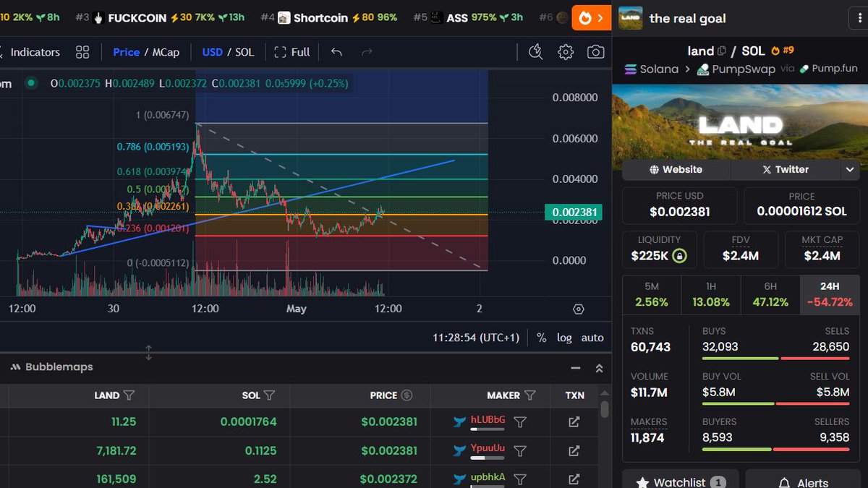Click the transactions list scrollbar
This screenshot has width=868, height=488.
(x=605, y=410)
